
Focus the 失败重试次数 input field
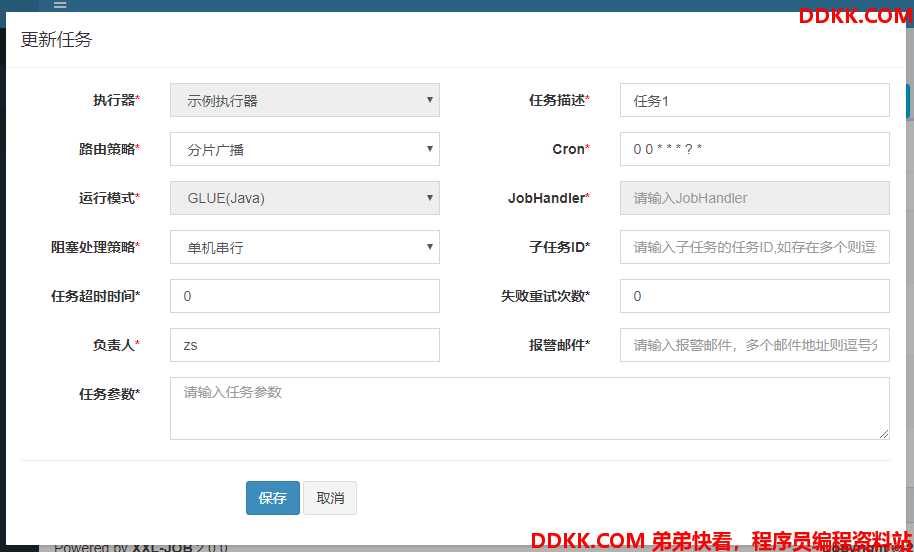(754, 296)
